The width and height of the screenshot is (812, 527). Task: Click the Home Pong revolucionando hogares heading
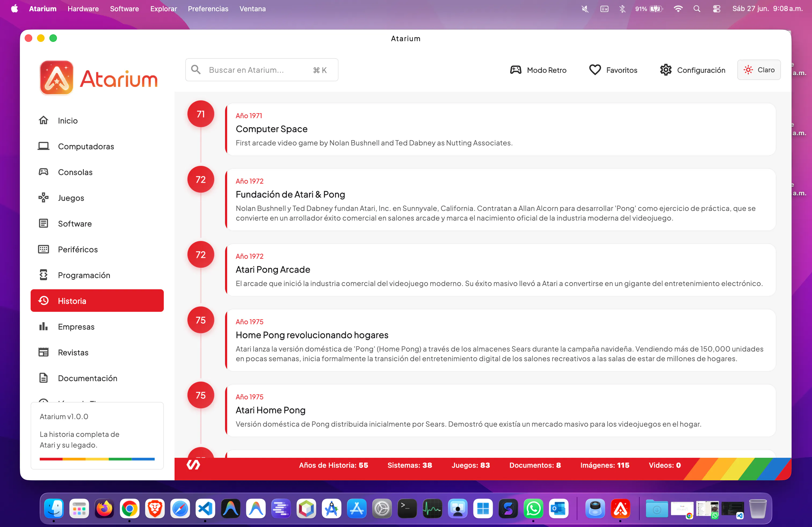click(312, 335)
